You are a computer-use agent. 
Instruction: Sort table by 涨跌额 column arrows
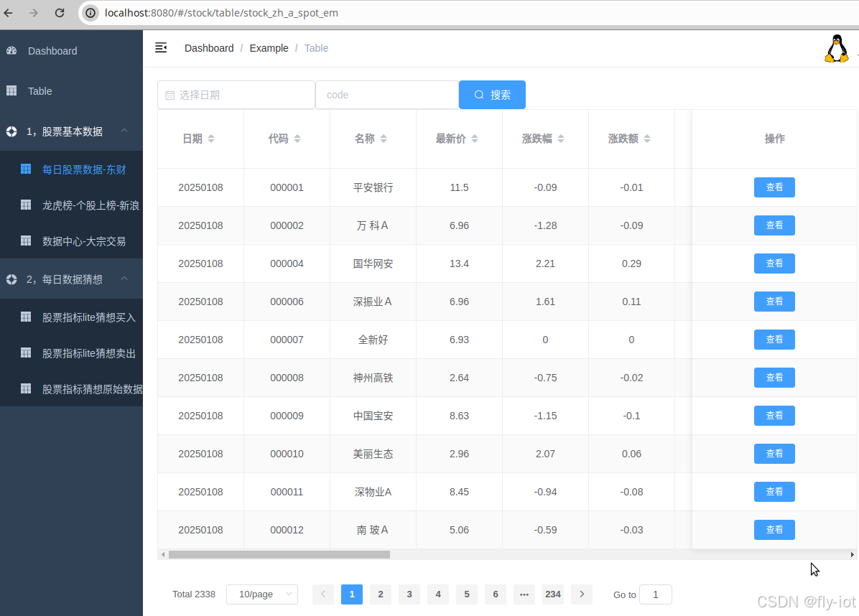coord(647,139)
